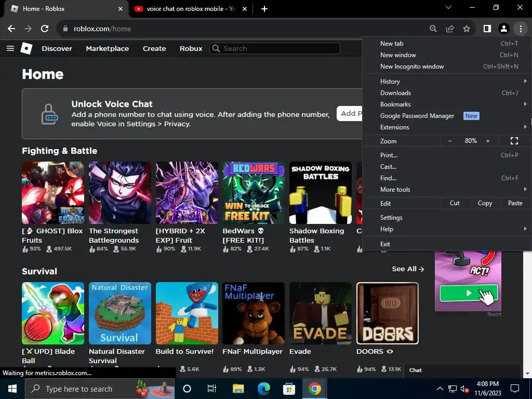Click Cut in the Edit row

(455, 203)
